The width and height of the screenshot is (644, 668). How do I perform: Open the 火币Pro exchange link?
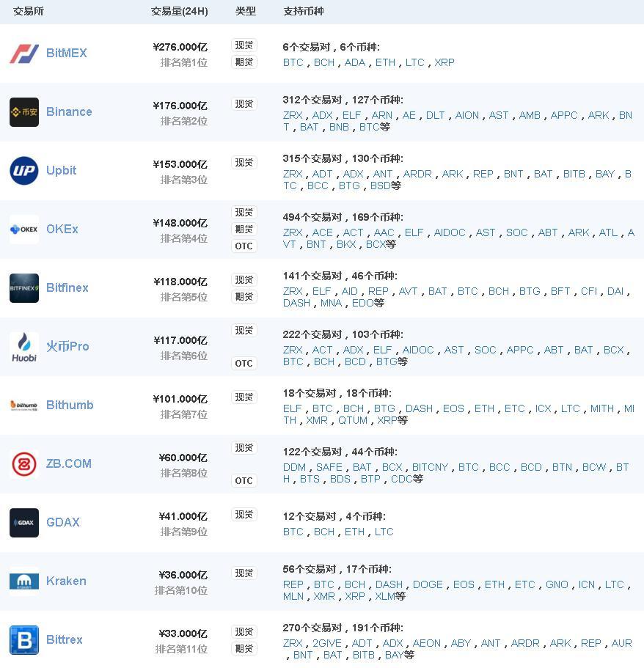click(x=67, y=346)
